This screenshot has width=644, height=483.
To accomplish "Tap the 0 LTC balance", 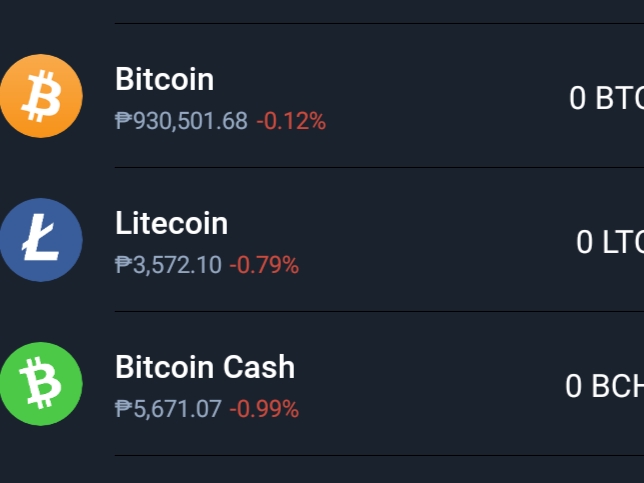I will pyautogui.click(x=610, y=242).
